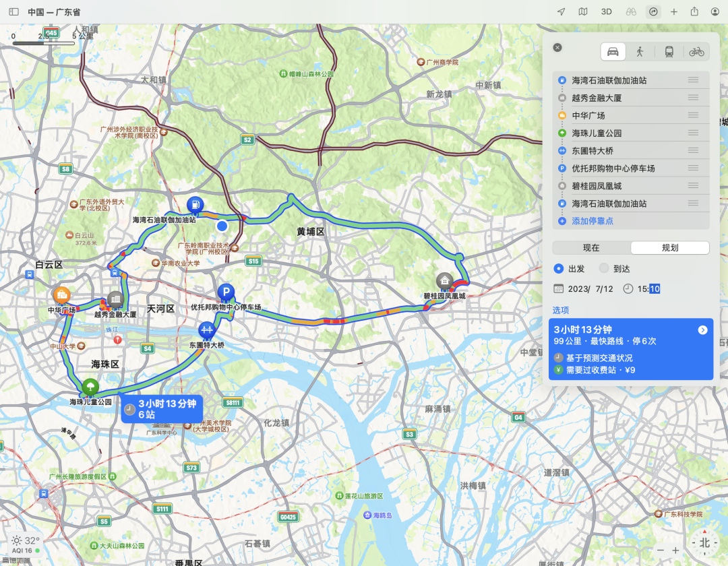
Task: Choose the 出发 (depart) radio button
Action: click(x=559, y=269)
